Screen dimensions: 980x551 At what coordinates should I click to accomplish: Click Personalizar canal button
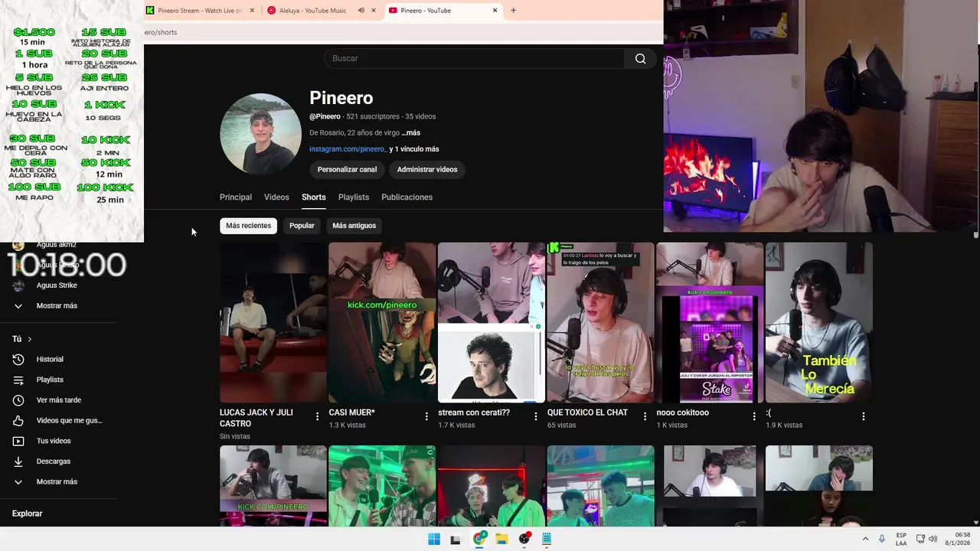(347, 170)
